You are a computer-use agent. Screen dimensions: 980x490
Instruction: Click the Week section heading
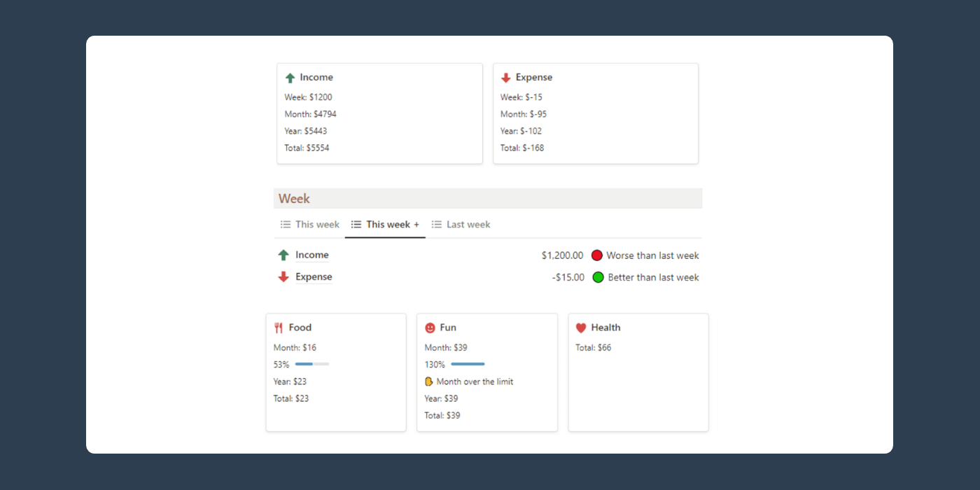[x=294, y=199]
